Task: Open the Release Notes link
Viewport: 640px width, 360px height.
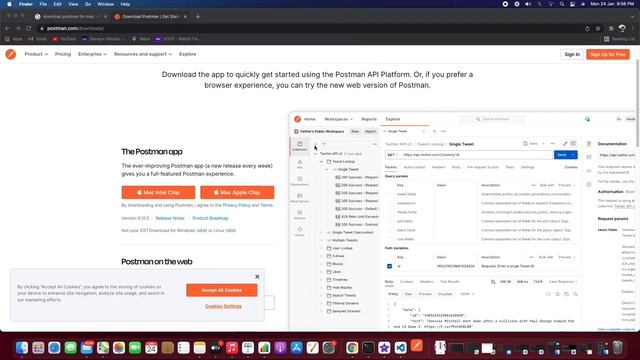Action: point(170,218)
